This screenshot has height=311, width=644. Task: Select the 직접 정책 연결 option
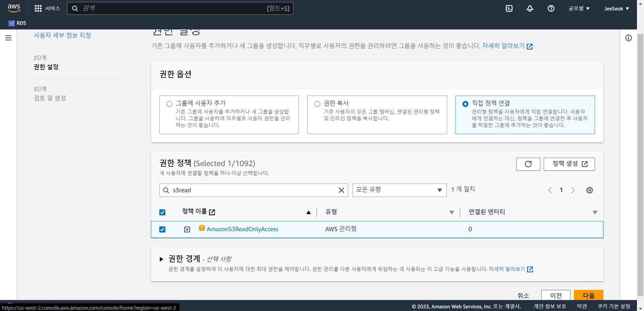pos(465,104)
